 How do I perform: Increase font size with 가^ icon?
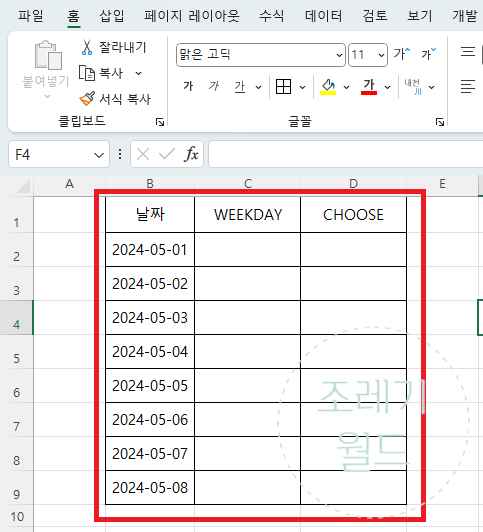[x=402, y=54]
